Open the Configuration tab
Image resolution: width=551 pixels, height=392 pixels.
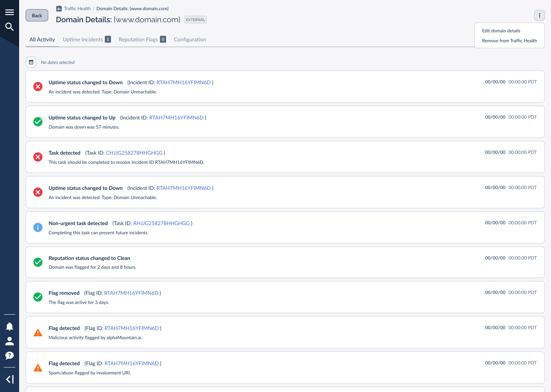190,40
